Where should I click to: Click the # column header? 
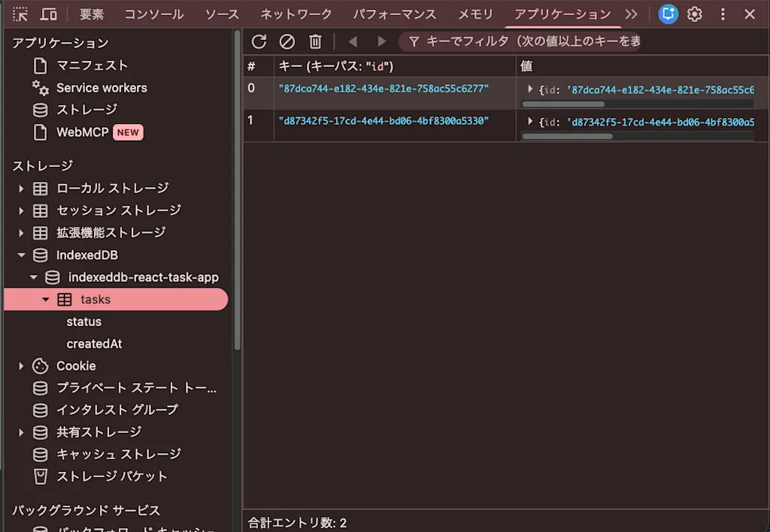coord(259,66)
